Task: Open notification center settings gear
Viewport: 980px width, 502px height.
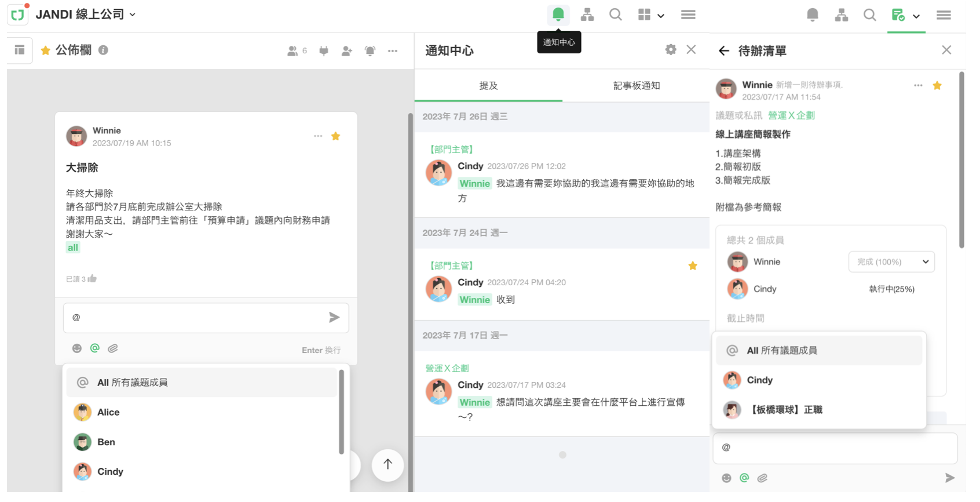Action: (x=670, y=50)
